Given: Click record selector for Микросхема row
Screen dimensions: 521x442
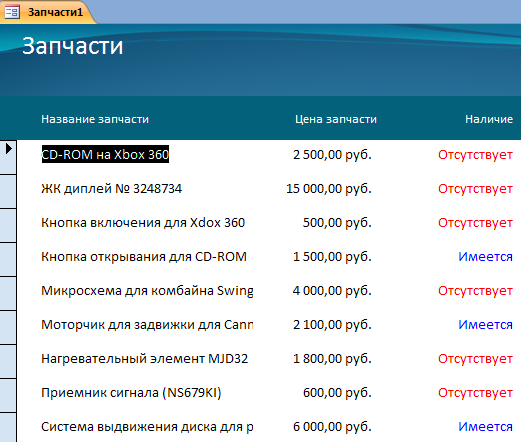Looking at the screenshot, I should pos(8,294).
